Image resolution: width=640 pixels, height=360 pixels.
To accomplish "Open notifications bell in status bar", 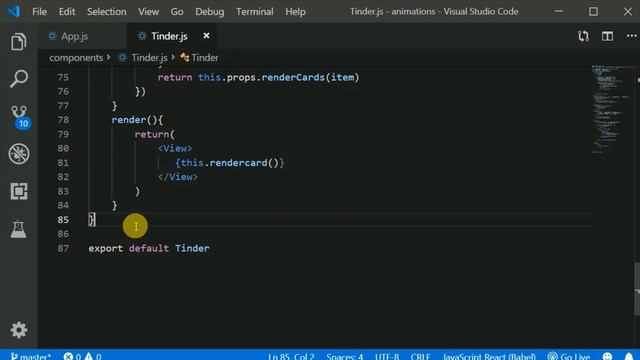I will point(629,356).
